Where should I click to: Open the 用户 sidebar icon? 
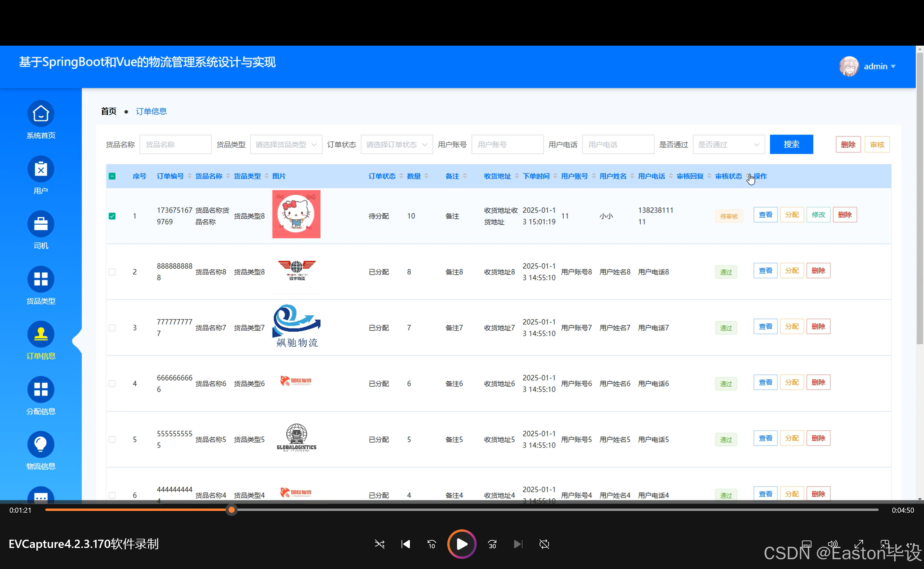coord(41,169)
